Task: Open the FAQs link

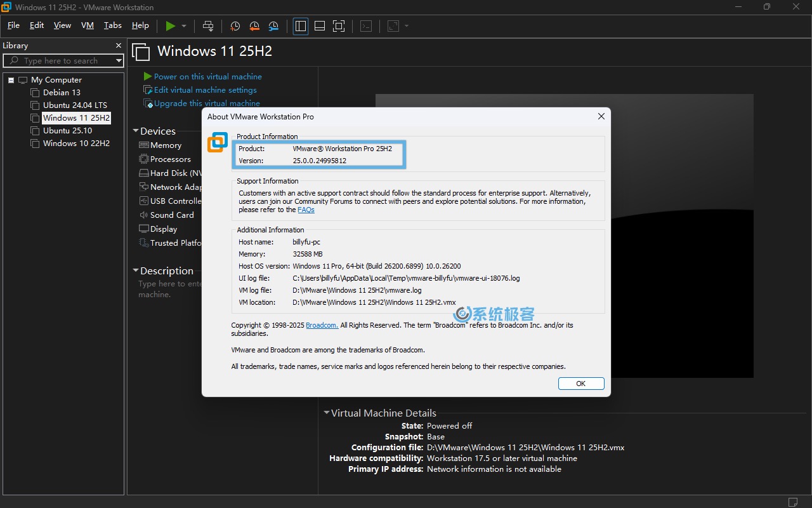Action: tap(306, 210)
